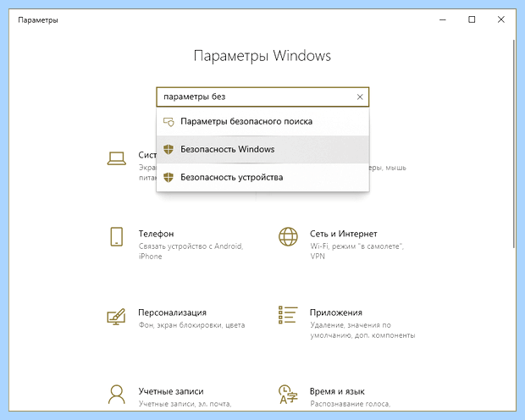Select 'Безопасность Windows' suggestion
The width and height of the screenshot is (525, 420).
(262, 149)
